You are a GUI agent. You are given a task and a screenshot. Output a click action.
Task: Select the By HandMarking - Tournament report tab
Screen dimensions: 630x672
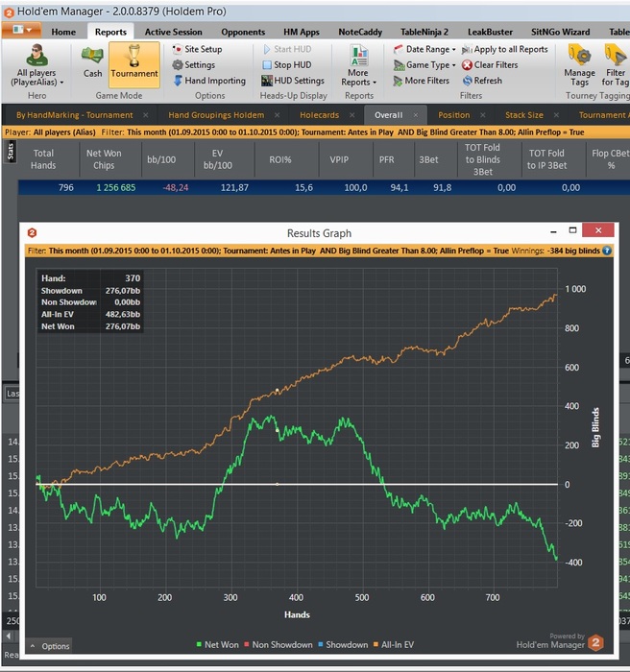75,115
